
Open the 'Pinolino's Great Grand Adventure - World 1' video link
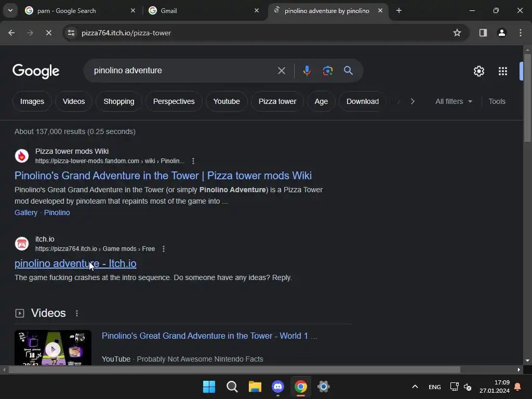point(209,336)
